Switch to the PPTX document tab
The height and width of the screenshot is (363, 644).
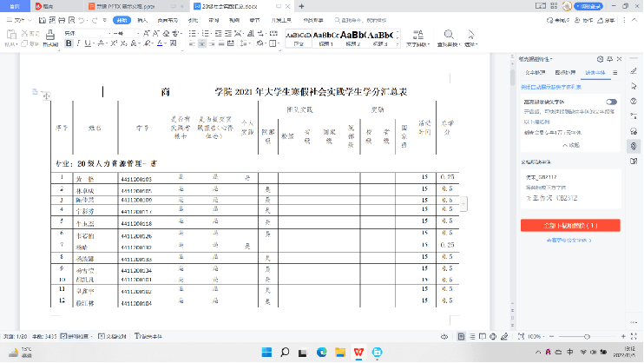125,6
